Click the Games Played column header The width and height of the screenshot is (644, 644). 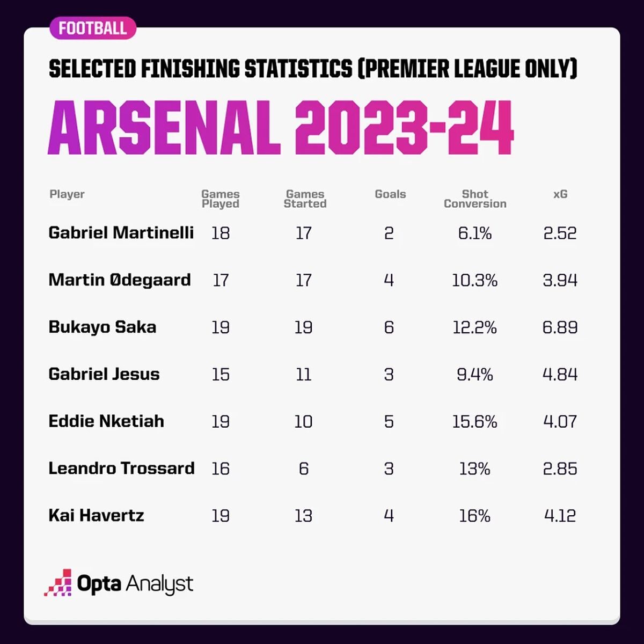click(x=221, y=199)
